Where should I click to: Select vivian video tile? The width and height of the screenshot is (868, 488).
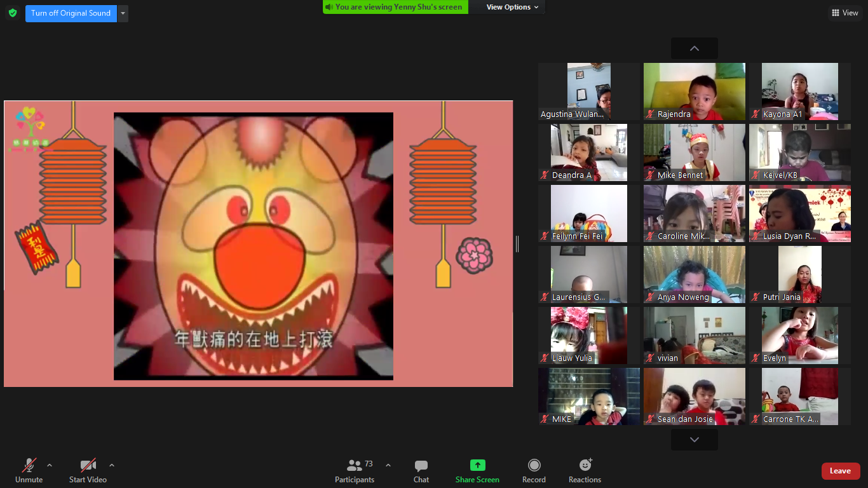coord(695,335)
